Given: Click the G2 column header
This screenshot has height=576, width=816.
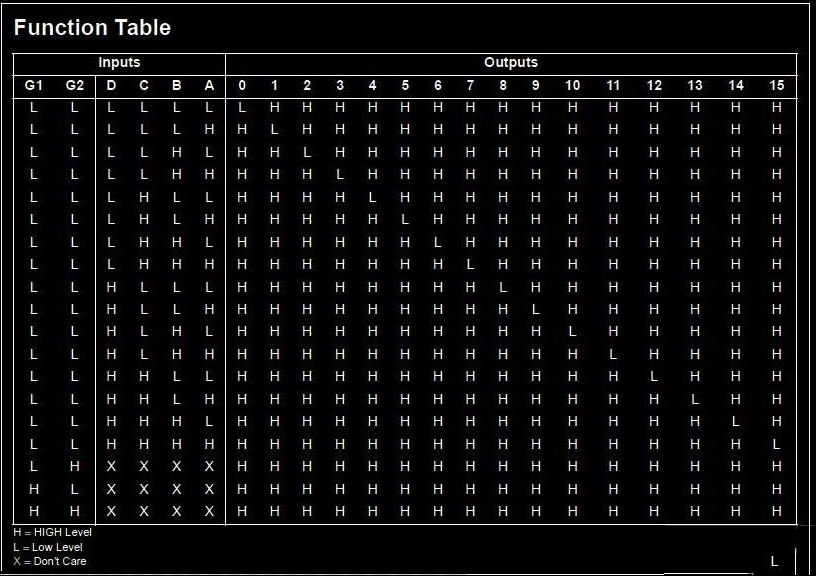Looking at the screenshot, I should (x=74, y=85).
